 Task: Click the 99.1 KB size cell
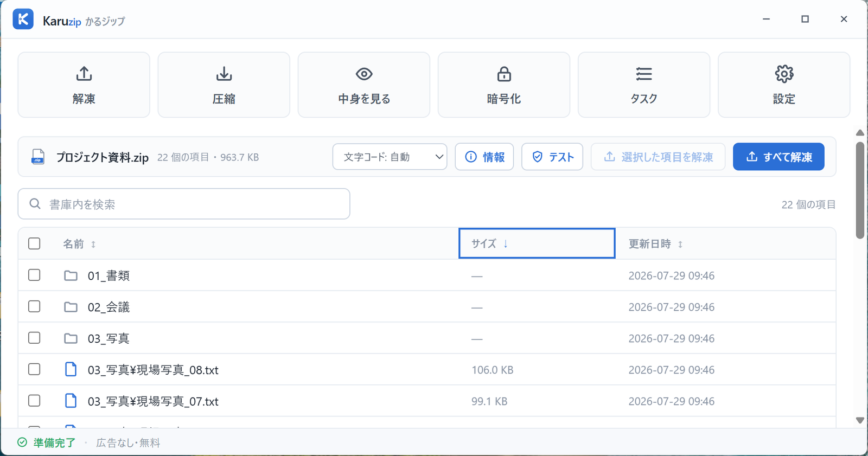tap(489, 401)
